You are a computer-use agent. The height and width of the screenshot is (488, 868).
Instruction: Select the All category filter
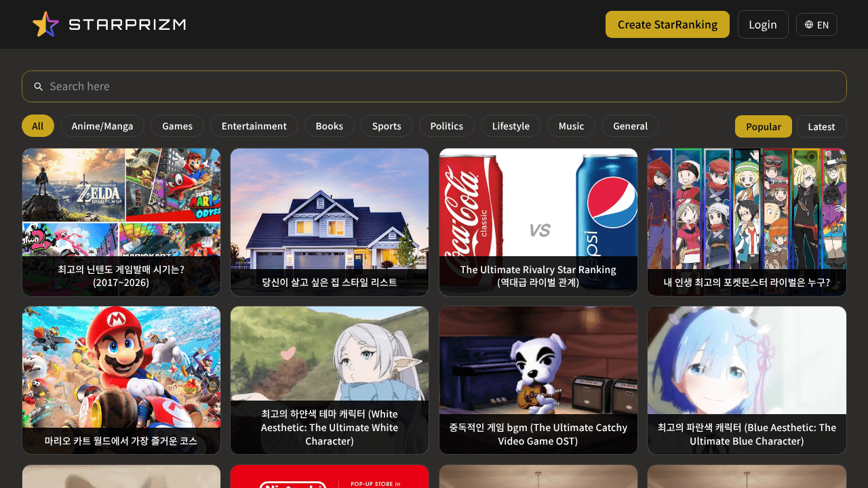[x=38, y=126]
